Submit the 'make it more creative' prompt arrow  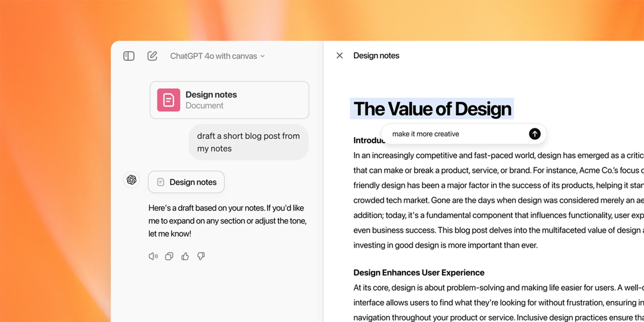coord(535,134)
